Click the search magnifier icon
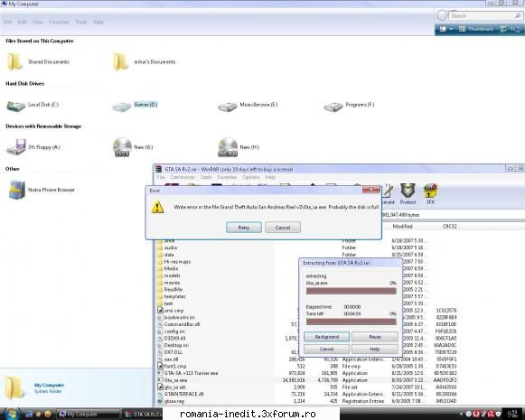 point(518,15)
